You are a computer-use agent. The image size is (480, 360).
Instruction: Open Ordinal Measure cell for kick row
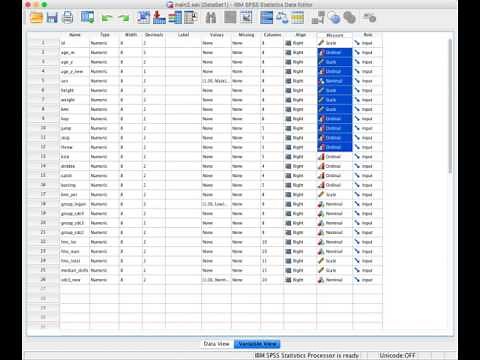click(335, 157)
